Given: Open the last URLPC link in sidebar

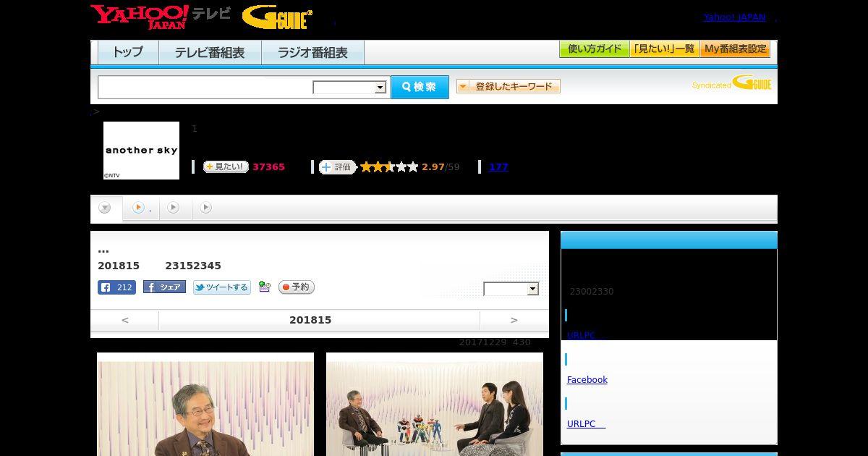Looking at the screenshot, I should [586, 423].
